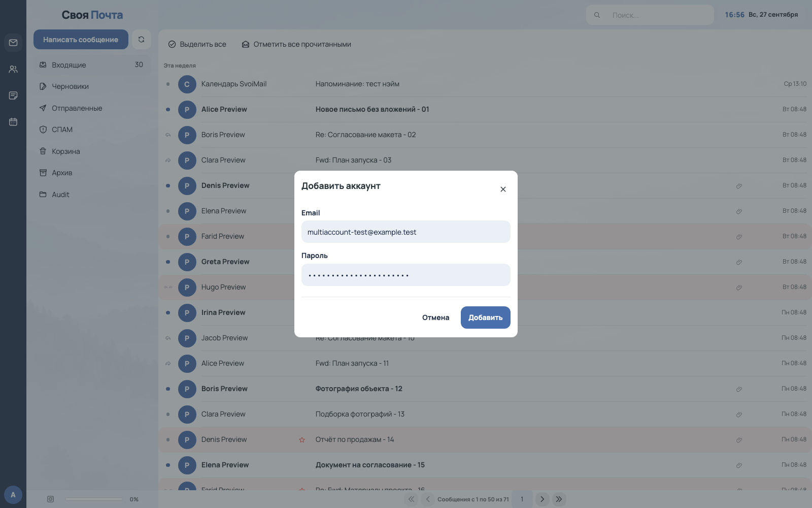
Task: Open the Корзина folder
Action: pyautogui.click(x=92, y=151)
